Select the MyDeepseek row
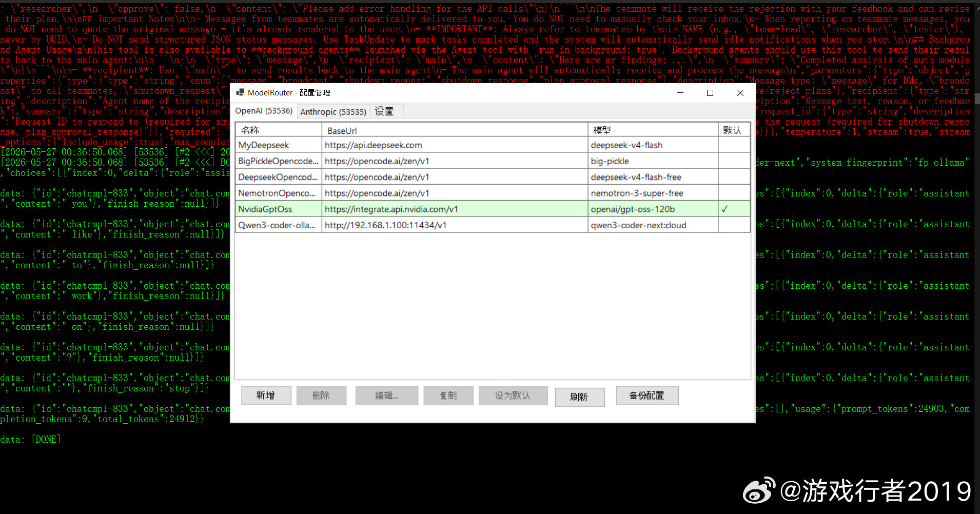The image size is (980, 514). pos(493,145)
